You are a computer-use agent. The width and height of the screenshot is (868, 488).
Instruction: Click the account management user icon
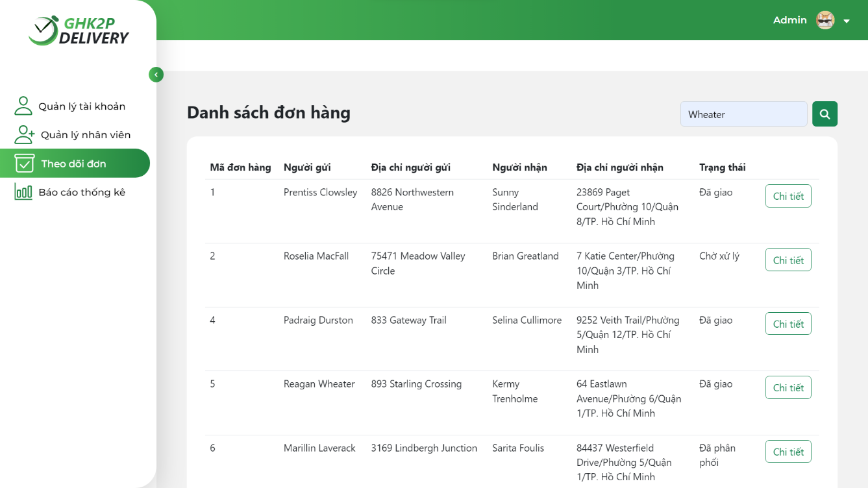point(23,106)
